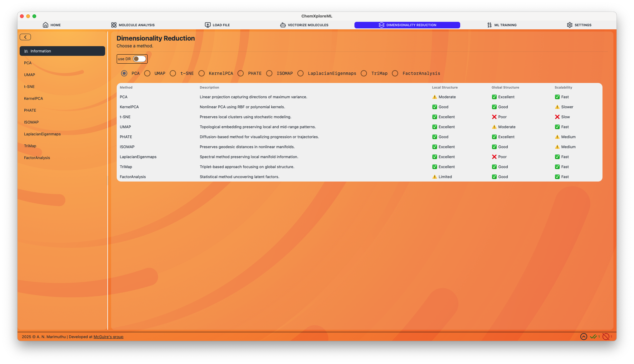Open the KernelPCA sidebar entry
Viewport: 634px width, 364px height.
point(62,99)
